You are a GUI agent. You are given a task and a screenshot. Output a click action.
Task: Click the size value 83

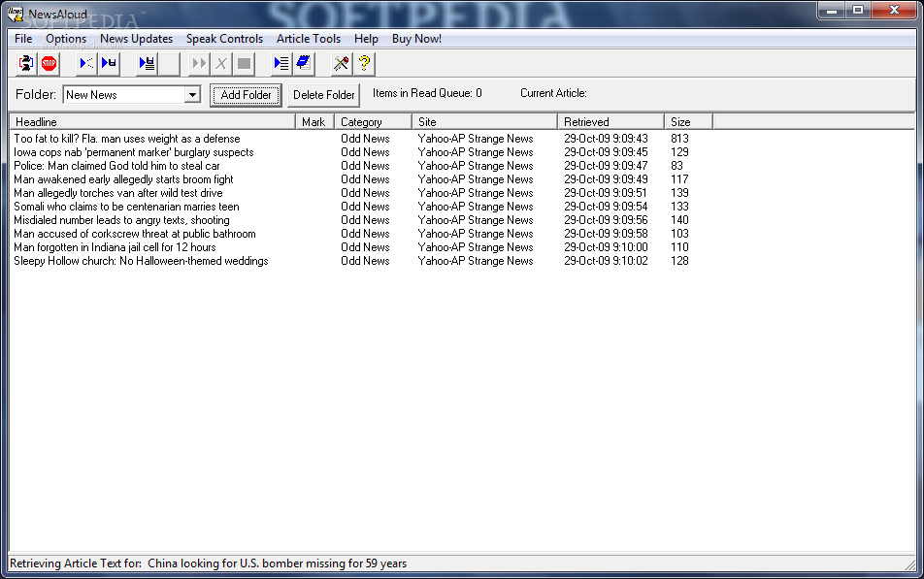(x=676, y=166)
